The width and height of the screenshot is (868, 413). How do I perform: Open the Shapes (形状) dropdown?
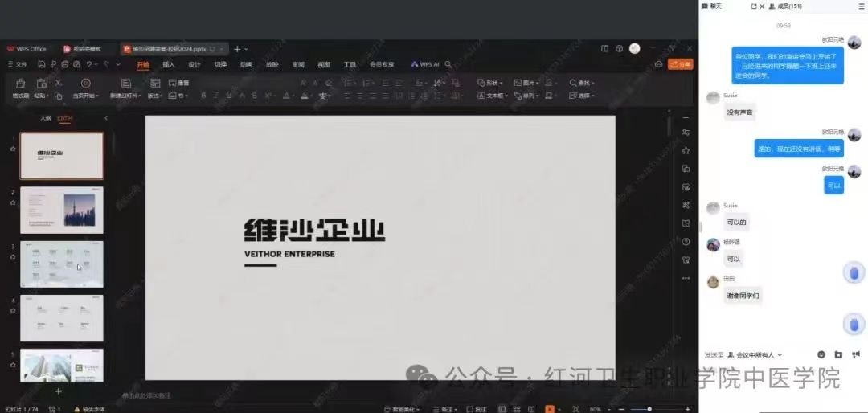click(x=489, y=83)
